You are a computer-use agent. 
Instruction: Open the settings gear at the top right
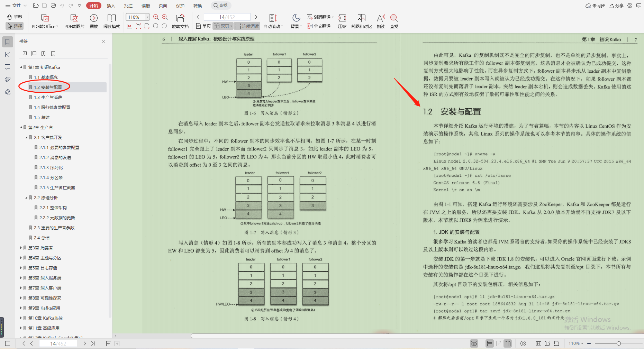[x=630, y=6]
